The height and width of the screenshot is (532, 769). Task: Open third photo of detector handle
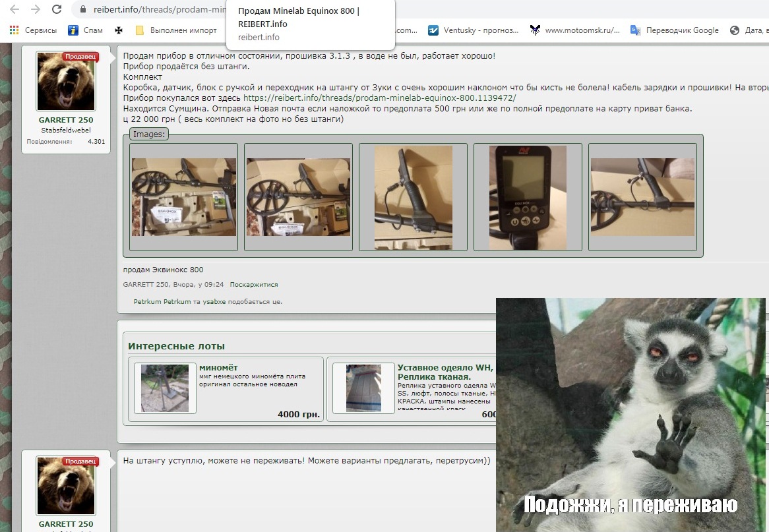[414, 197]
